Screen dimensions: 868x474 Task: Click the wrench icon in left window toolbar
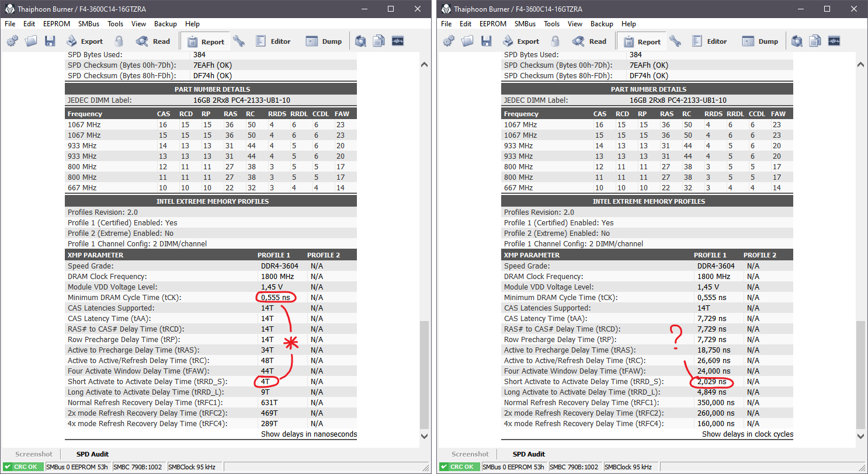238,41
